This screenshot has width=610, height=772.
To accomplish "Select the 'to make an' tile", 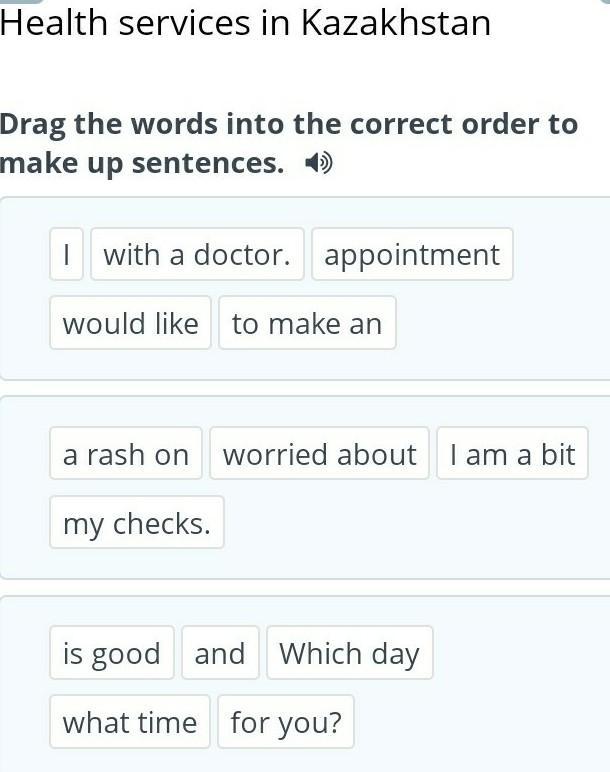I will pyautogui.click(x=307, y=323).
